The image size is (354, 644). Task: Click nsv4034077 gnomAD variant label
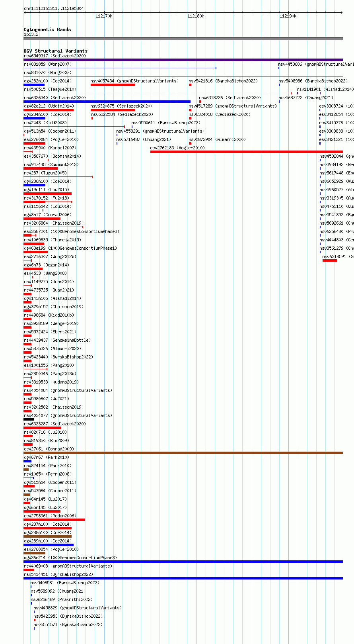pos(68,415)
